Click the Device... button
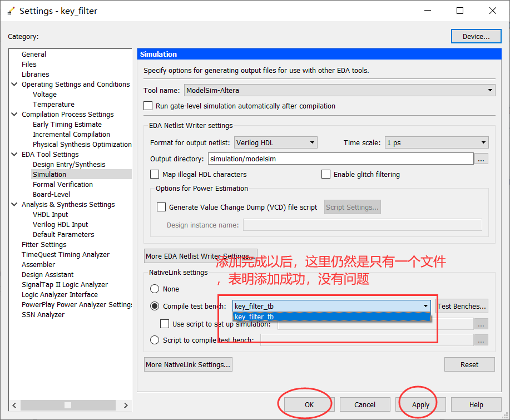510x420 pixels. 476,36
